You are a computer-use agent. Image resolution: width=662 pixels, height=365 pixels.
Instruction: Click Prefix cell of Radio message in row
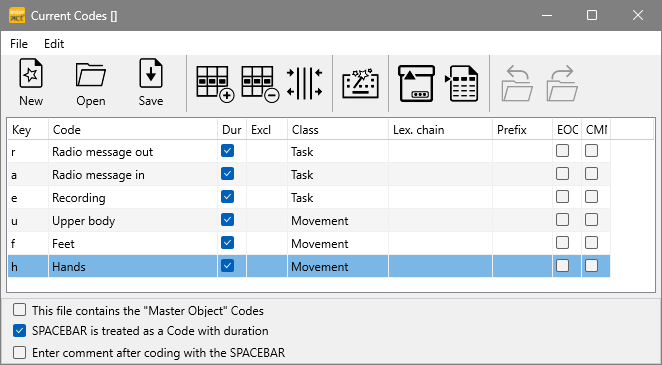(x=523, y=174)
